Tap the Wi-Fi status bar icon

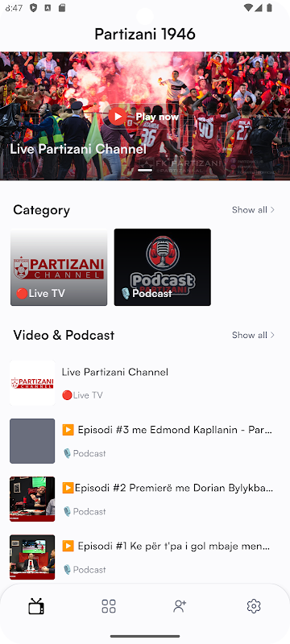247,7
